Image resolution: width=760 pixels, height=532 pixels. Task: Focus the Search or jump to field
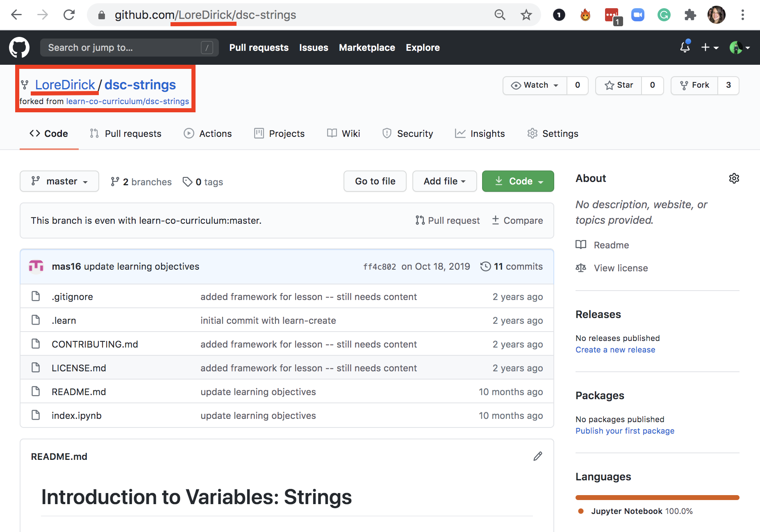tap(129, 48)
